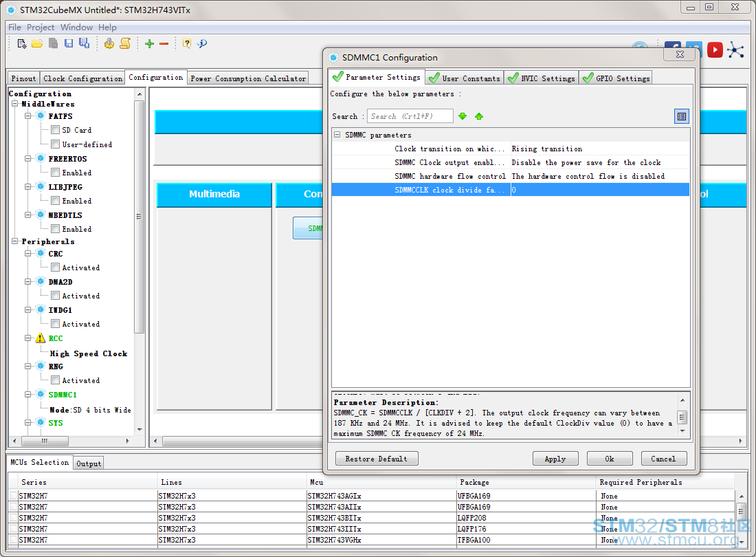Generate source code with the gear icon

tap(109, 43)
